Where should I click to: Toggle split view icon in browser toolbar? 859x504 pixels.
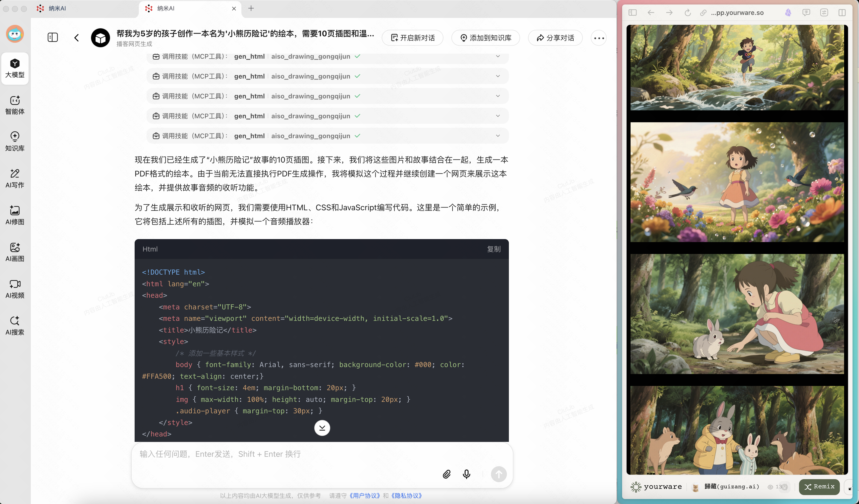point(842,13)
